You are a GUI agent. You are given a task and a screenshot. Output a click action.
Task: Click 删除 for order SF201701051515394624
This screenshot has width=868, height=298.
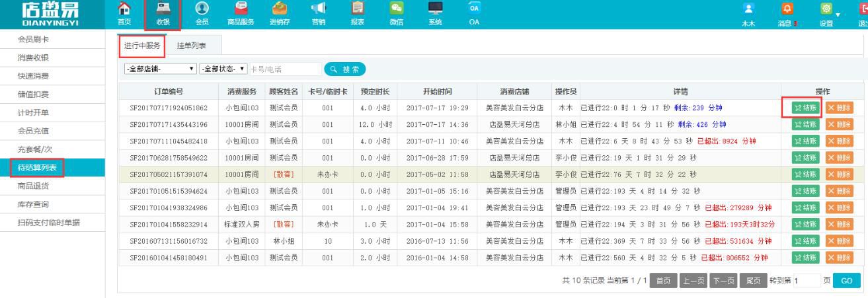(x=839, y=191)
